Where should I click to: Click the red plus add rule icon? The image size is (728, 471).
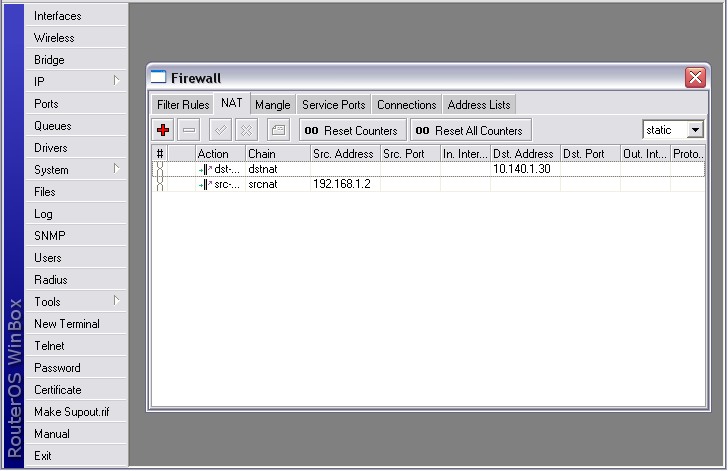pos(164,130)
